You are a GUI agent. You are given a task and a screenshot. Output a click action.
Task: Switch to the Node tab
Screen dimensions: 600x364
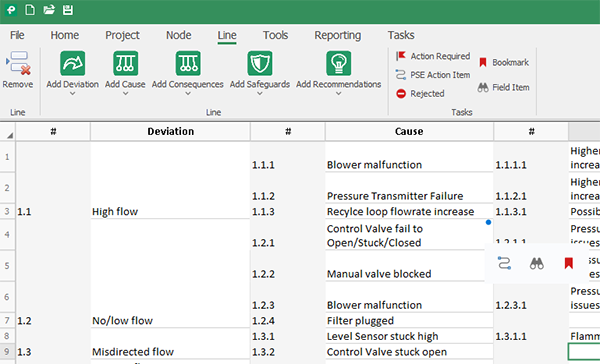(179, 35)
